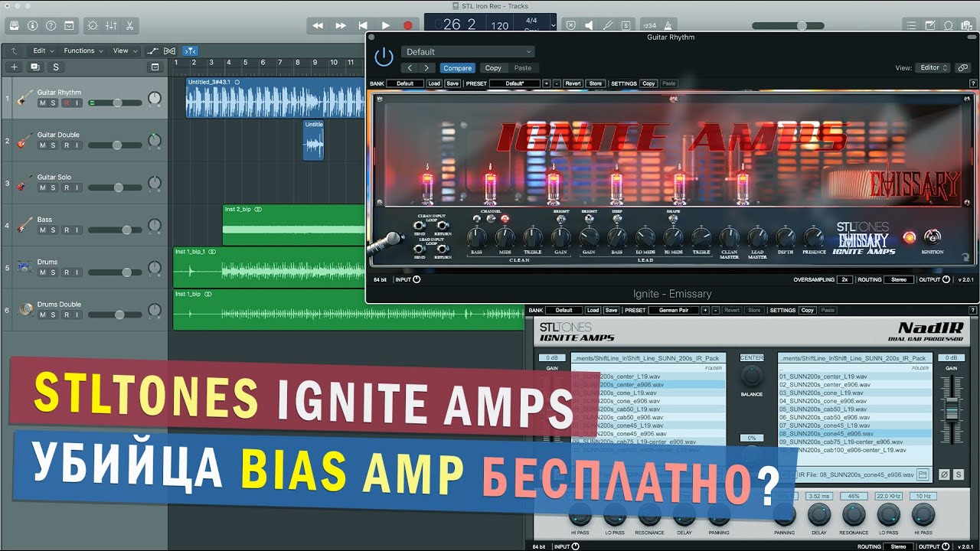The height and width of the screenshot is (551, 980).
Task: Click the duplicate track icon
Action: tap(35, 67)
